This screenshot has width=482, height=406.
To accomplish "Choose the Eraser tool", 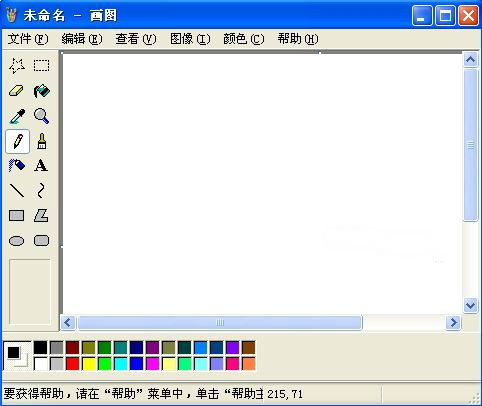I will click(17, 91).
